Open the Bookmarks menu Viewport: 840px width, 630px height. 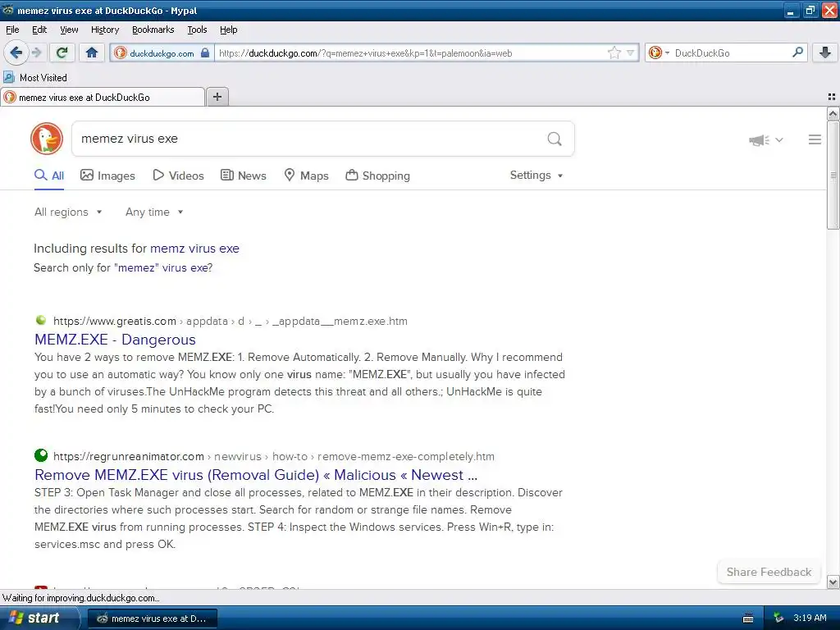[x=153, y=30]
